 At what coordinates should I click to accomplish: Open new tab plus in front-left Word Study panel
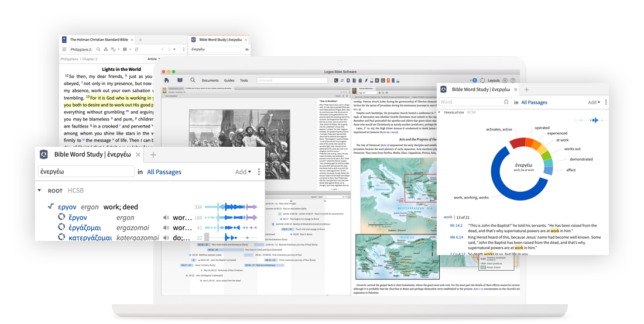pos(153,154)
